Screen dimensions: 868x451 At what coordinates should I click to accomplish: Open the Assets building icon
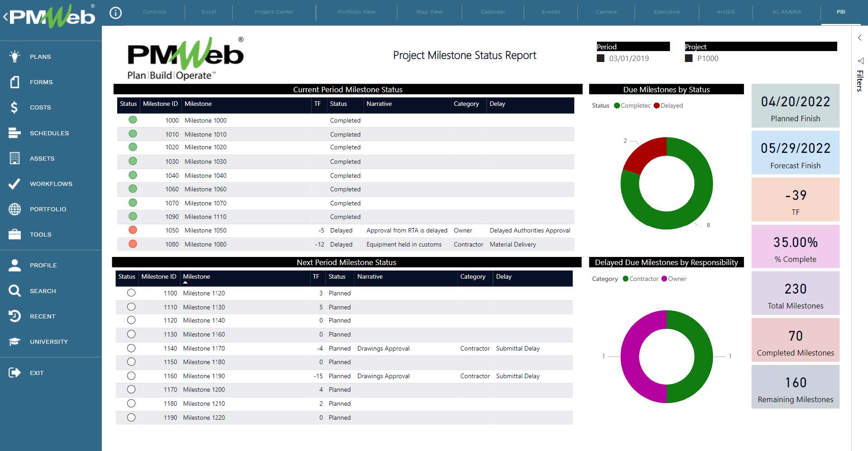click(14, 158)
